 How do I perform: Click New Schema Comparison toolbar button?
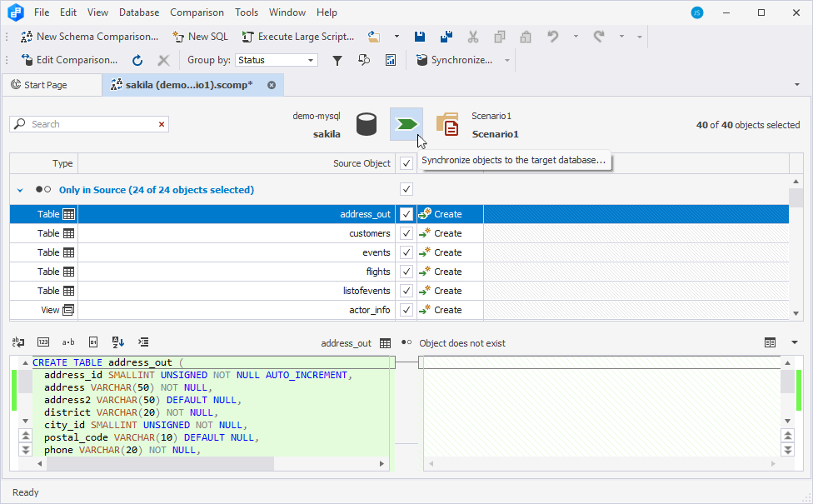point(89,37)
